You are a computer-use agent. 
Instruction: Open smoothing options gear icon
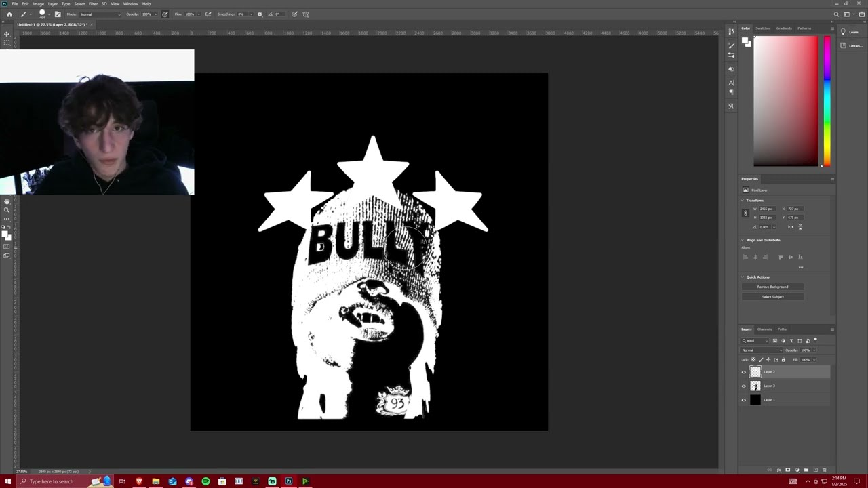point(260,14)
